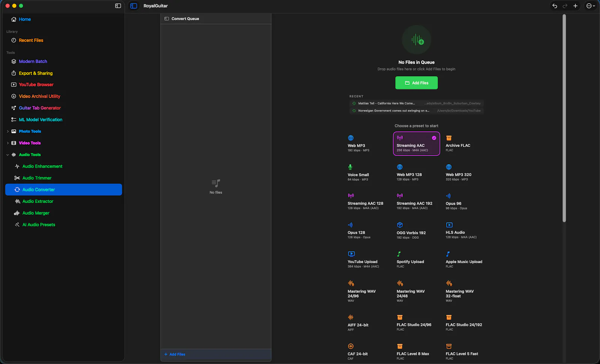Open recent file Mattias Tell - California
Screen dimensions: 600x364
tap(416, 103)
